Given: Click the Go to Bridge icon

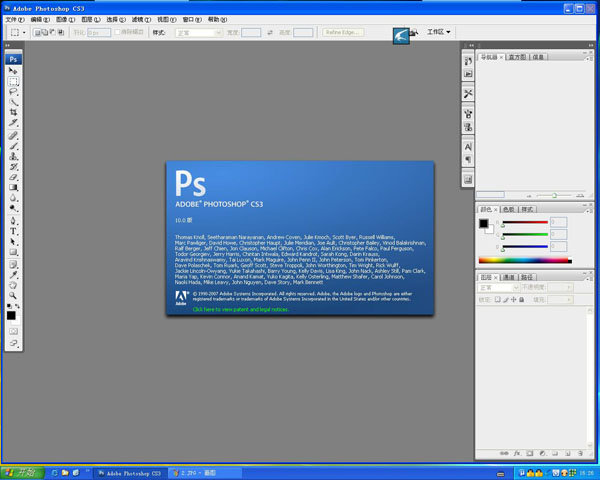Looking at the screenshot, I should [x=400, y=34].
